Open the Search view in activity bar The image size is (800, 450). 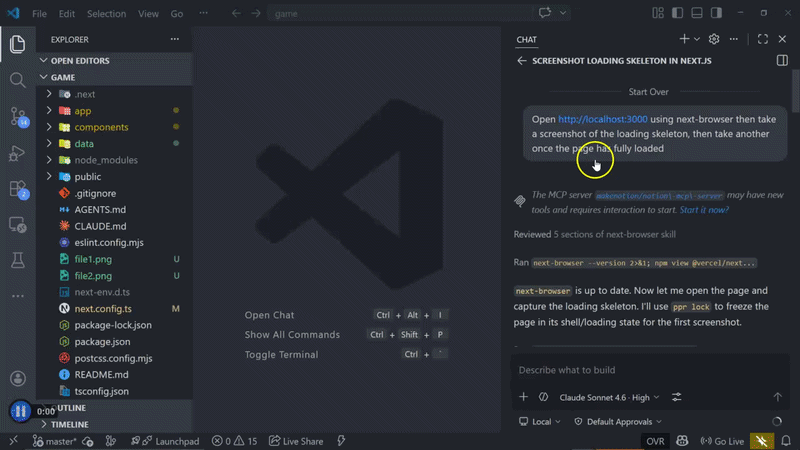click(17, 80)
